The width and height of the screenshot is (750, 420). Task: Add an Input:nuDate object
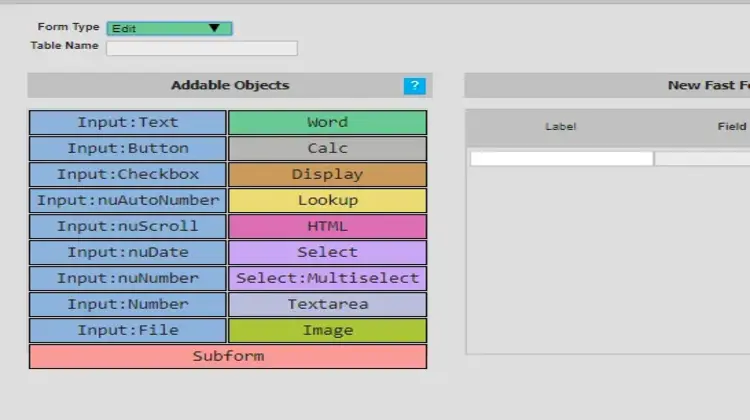coord(128,252)
